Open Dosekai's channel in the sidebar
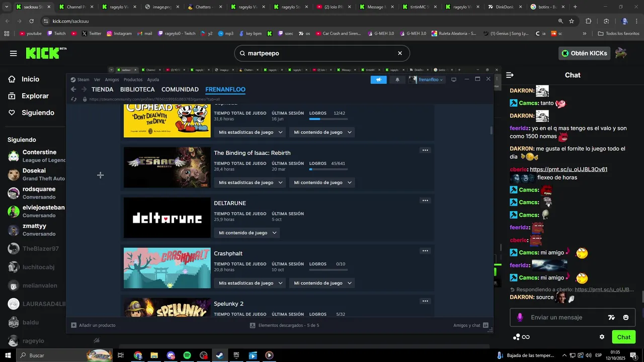The height and width of the screenshot is (362, 644). click(36, 174)
